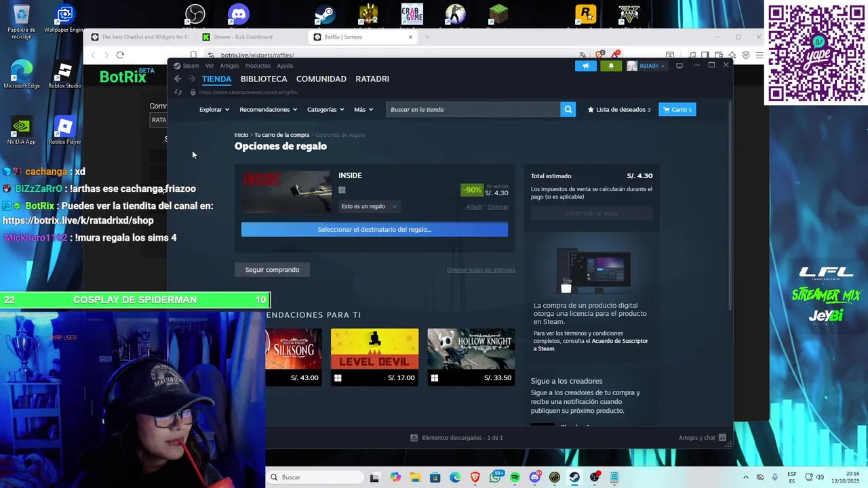The height and width of the screenshot is (488, 868).
Task: Click 'Seleccionar el destinatario del regalo...' button
Action: click(x=374, y=230)
